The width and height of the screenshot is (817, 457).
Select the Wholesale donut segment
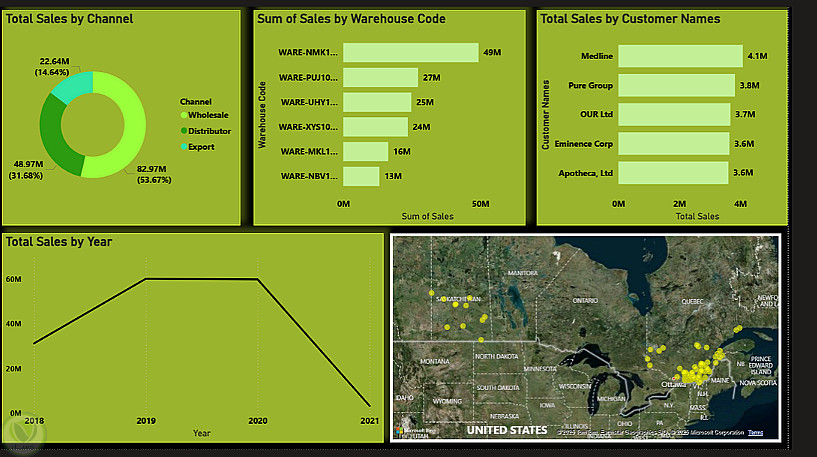coord(133,130)
